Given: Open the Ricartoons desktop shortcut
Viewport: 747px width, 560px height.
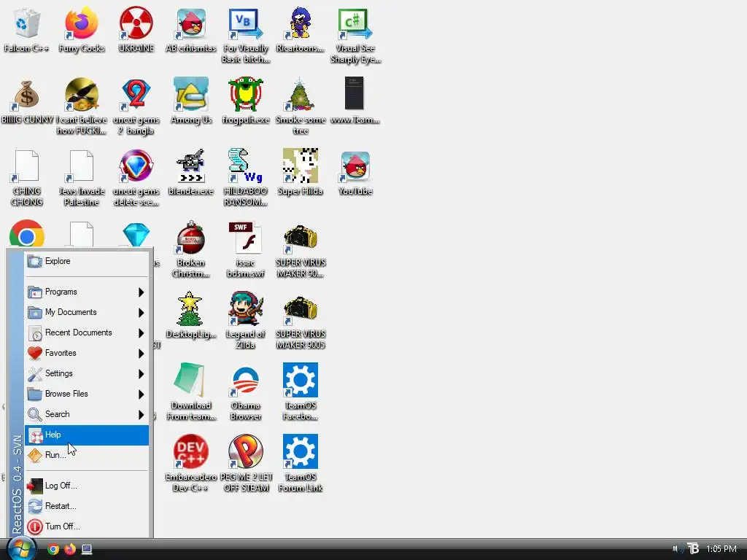Looking at the screenshot, I should click(301, 23).
